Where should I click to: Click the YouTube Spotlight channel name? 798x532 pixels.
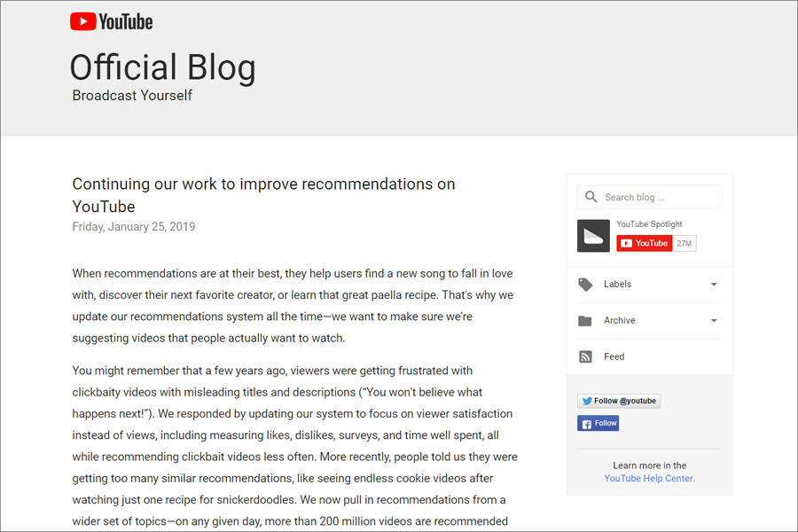[649, 224]
